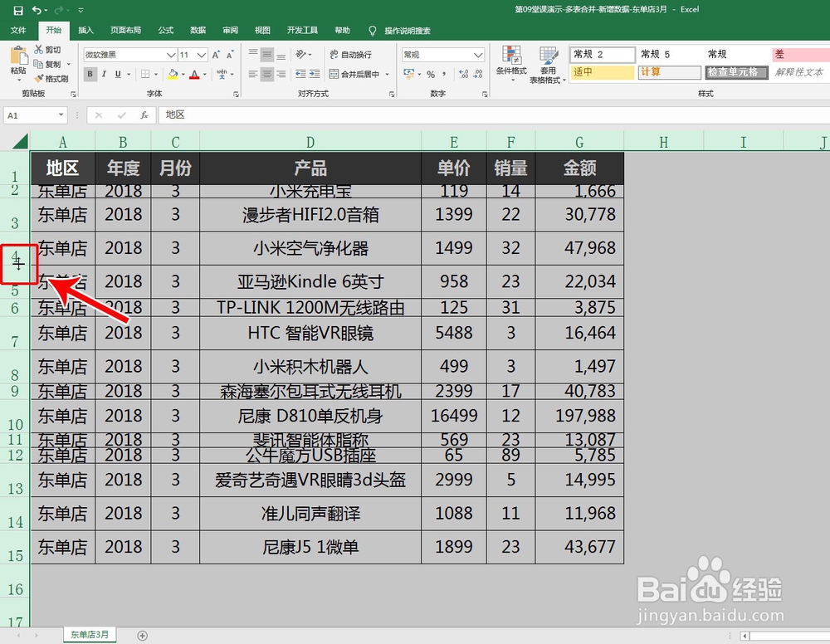Apply the 检查单元格 cell style

point(736,72)
